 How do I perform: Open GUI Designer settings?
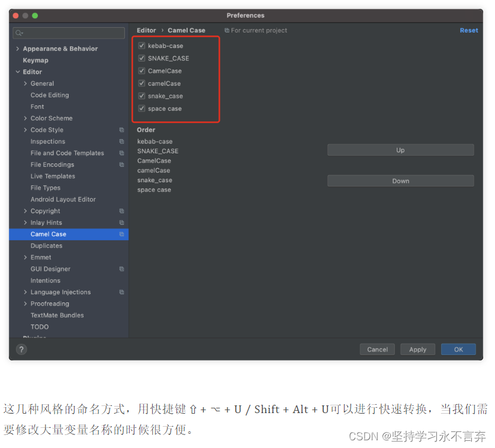(50, 269)
